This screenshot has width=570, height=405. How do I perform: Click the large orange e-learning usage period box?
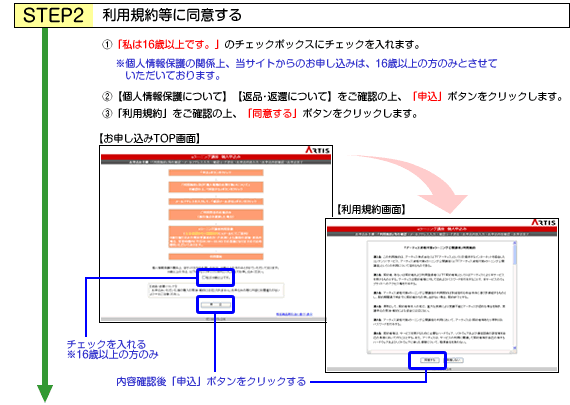point(216,237)
